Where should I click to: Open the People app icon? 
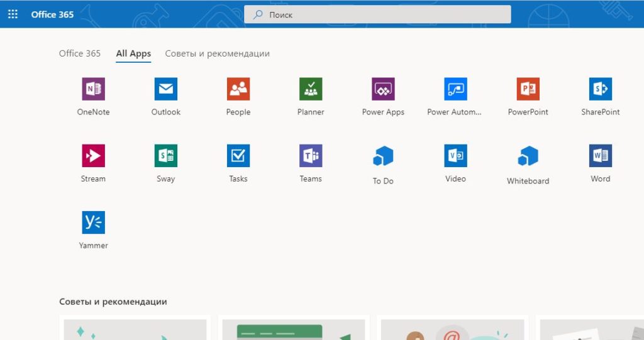[x=238, y=89]
